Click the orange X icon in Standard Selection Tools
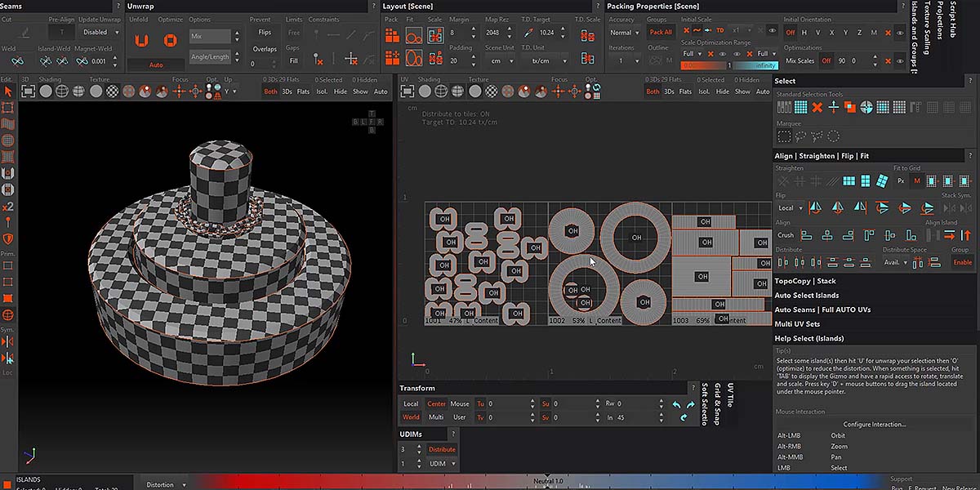The height and width of the screenshot is (490, 980). click(x=817, y=107)
